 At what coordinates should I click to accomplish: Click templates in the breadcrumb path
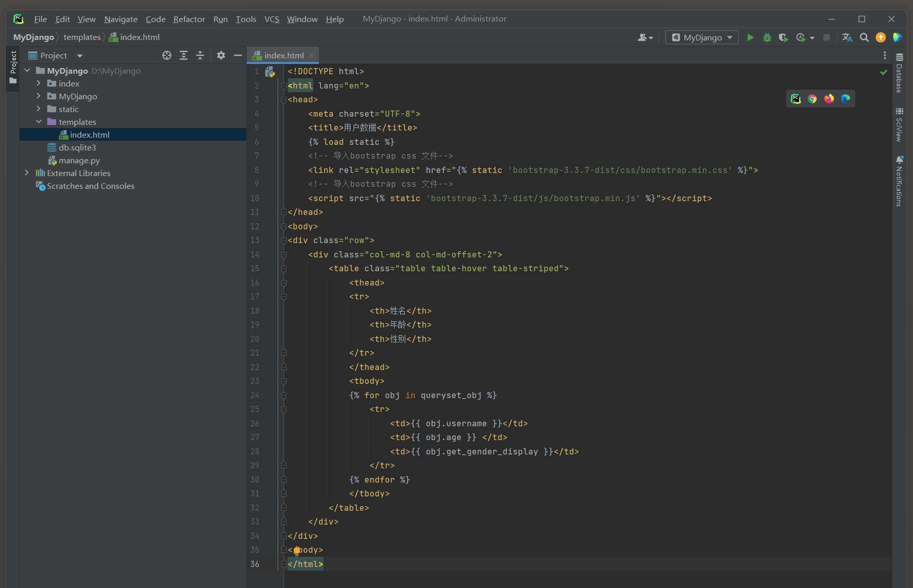click(x=82, y=37)
